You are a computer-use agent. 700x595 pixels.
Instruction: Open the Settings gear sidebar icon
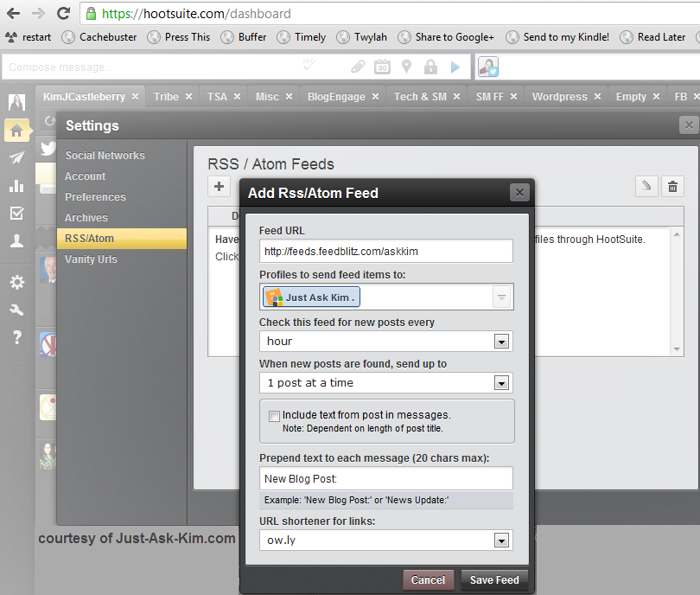tap(16, 282)
